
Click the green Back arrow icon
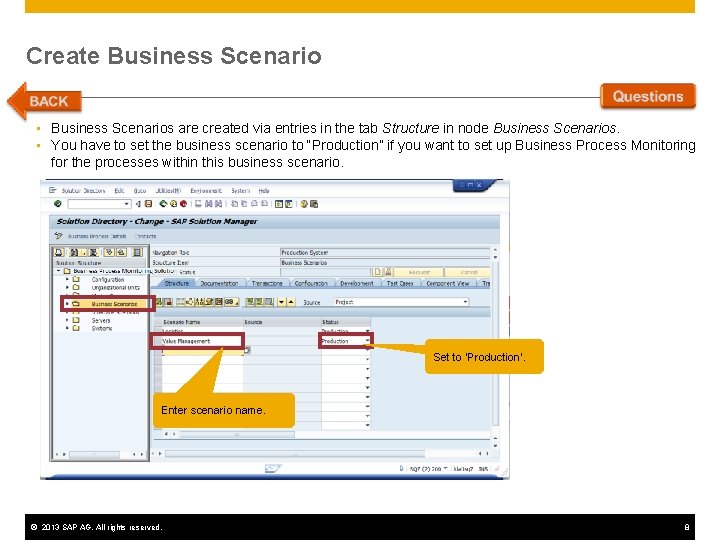(163, 204)
